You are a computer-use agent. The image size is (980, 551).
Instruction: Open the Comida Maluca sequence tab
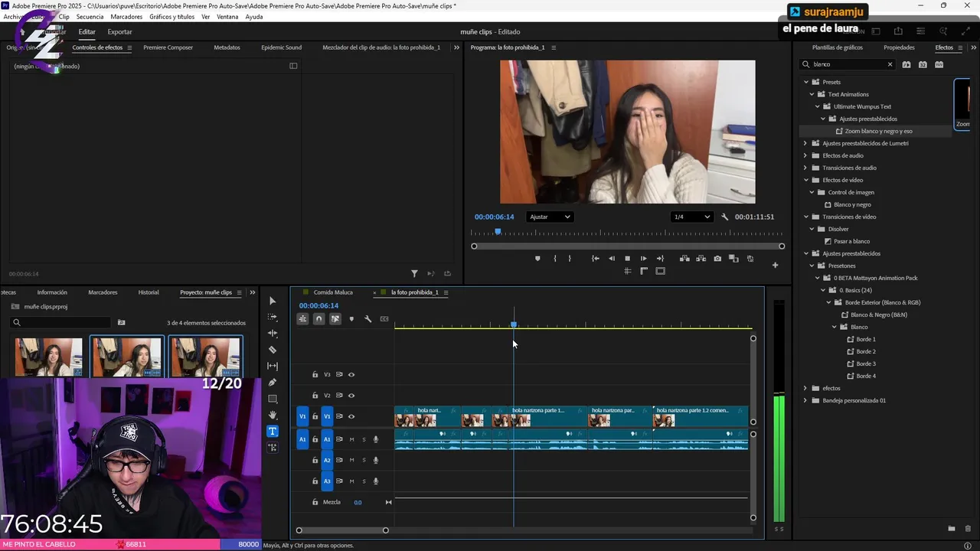(x=333, y=292)
